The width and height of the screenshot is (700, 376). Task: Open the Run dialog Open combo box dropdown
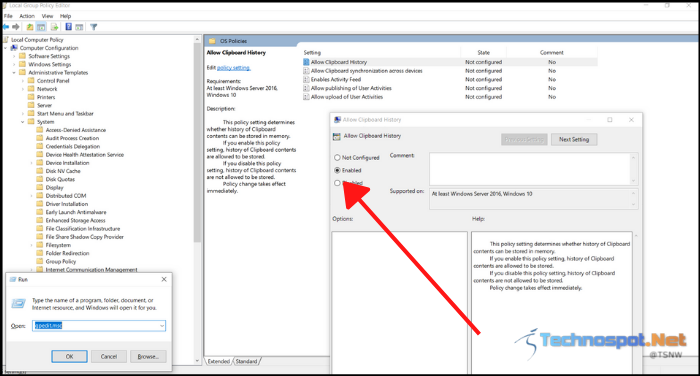pyautogui.click(x=162, y=326)
